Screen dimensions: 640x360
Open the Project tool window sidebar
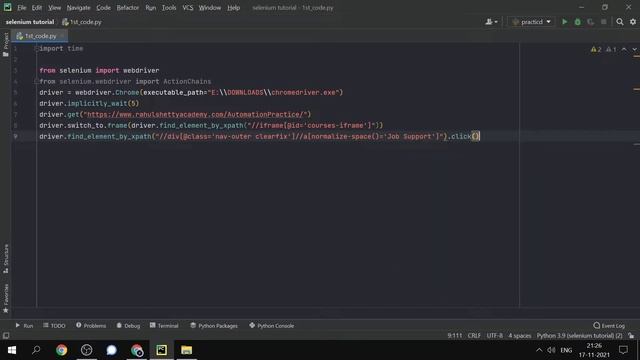pyautogui.click(x=6, y=44)
